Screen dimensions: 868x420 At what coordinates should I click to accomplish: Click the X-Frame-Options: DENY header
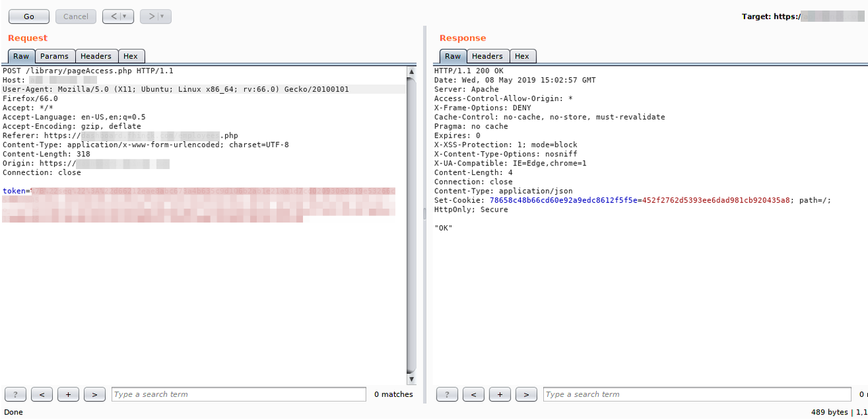(x=483, y=108)
